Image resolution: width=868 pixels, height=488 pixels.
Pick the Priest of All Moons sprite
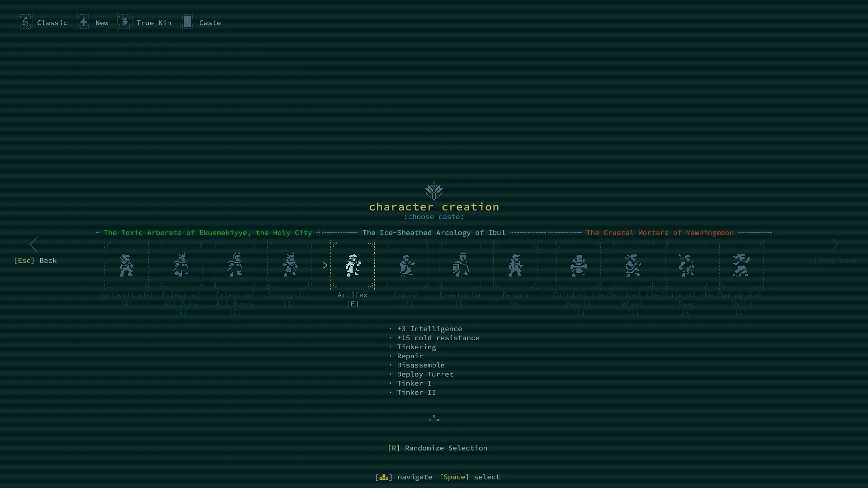click(x=235, y=265)
